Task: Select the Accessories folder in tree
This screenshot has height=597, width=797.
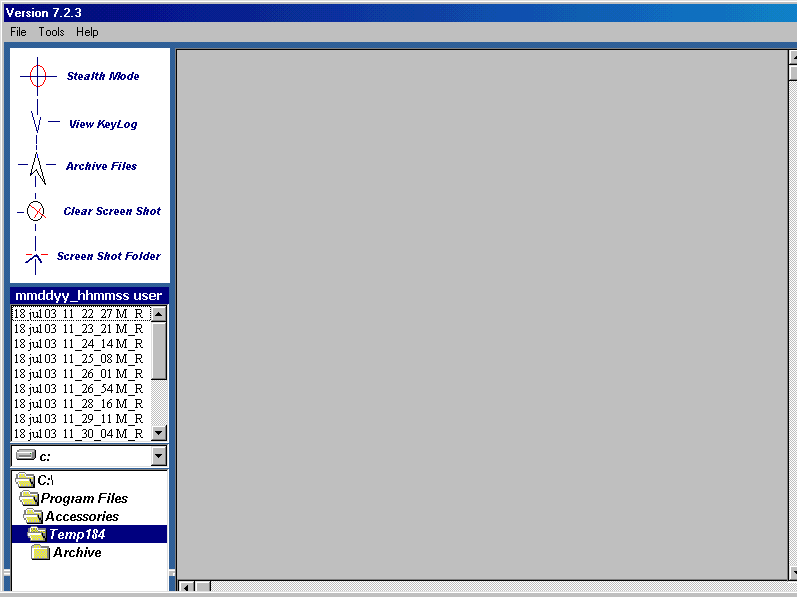Action: [81, 516]
